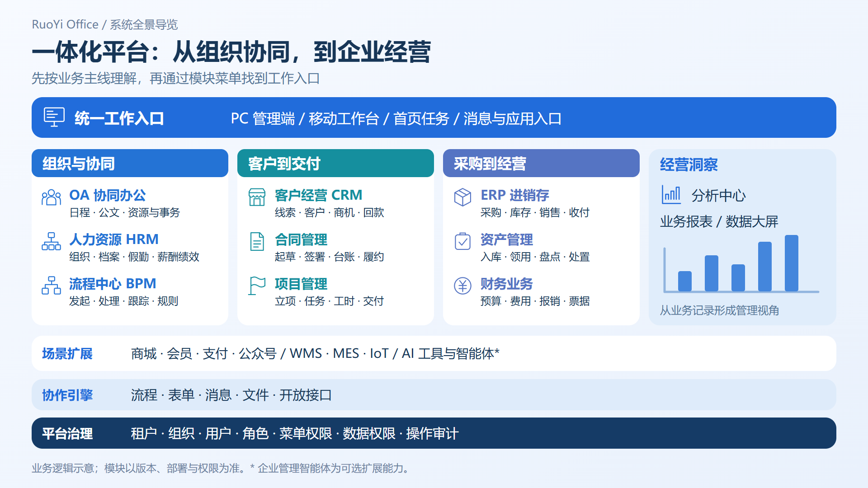Click text 日程 · 公文 · 资源与事务
The width and height of the screenshot is (868, 488).
pyautogui.click(x=124, y=212)
